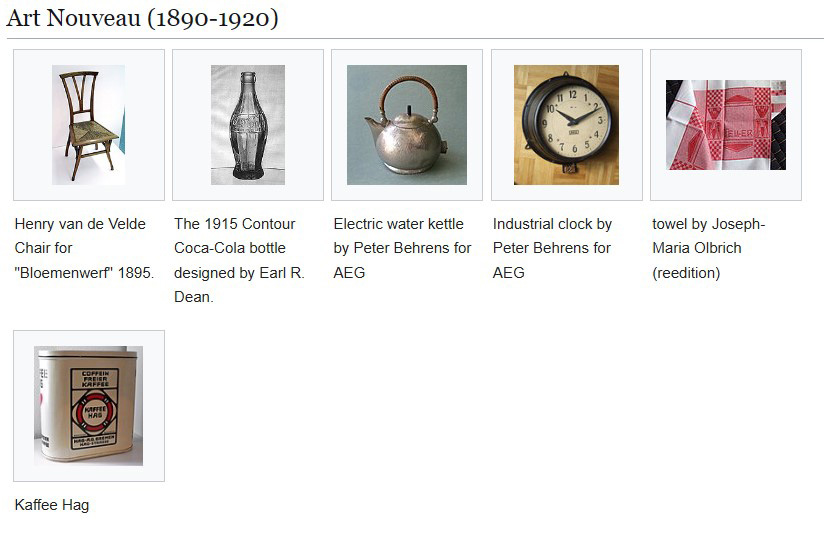The image size is (824, 537).
Task: Click the "Electric water kettle" caption text
Action: 398,224
